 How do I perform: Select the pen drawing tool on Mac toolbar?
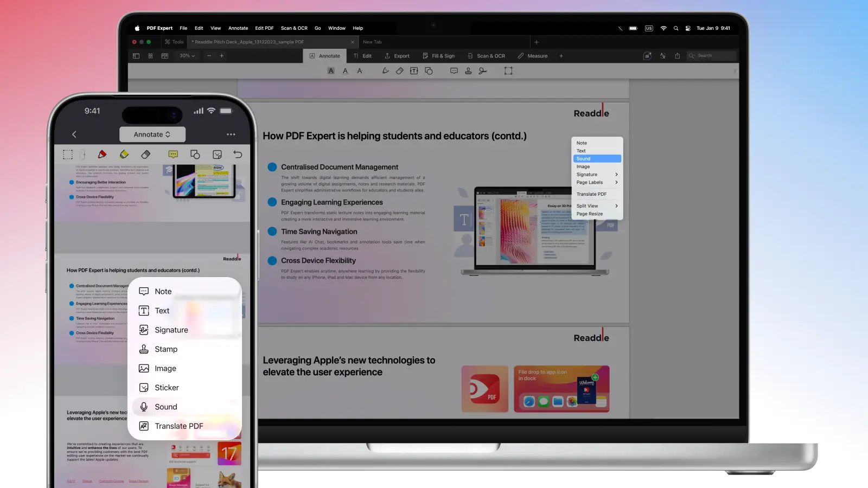pyautogui.click(x=385, y=71)
